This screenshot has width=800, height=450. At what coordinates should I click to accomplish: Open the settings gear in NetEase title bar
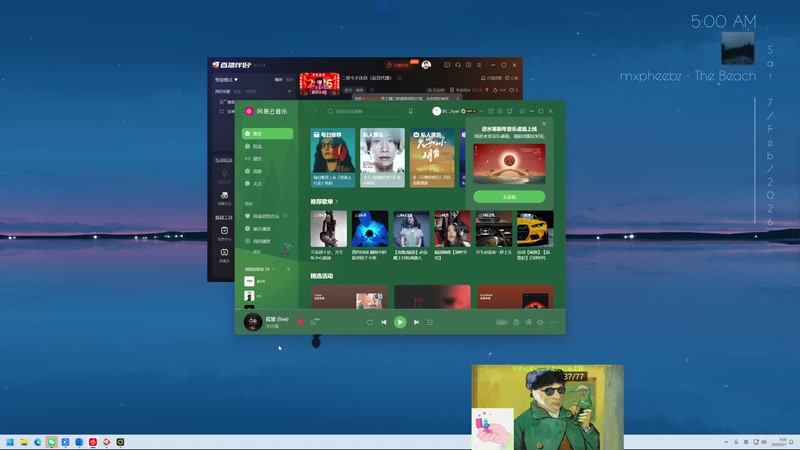(x=500, y=111)
